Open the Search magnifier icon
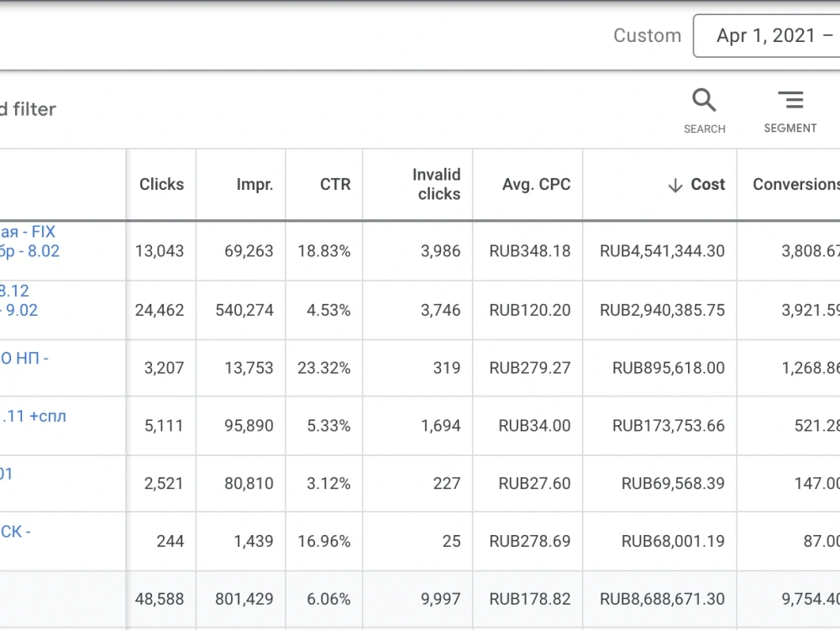Screen dimensions: 840x630 (704, 101)
